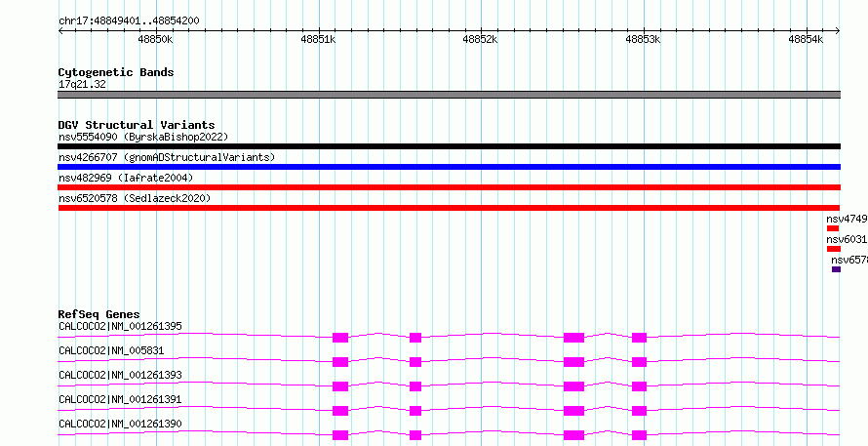Select NM_001261391 exon just right of 48851k
Image resolution: width=868 pixels, height=446 pixels.
tap(340, 411)
